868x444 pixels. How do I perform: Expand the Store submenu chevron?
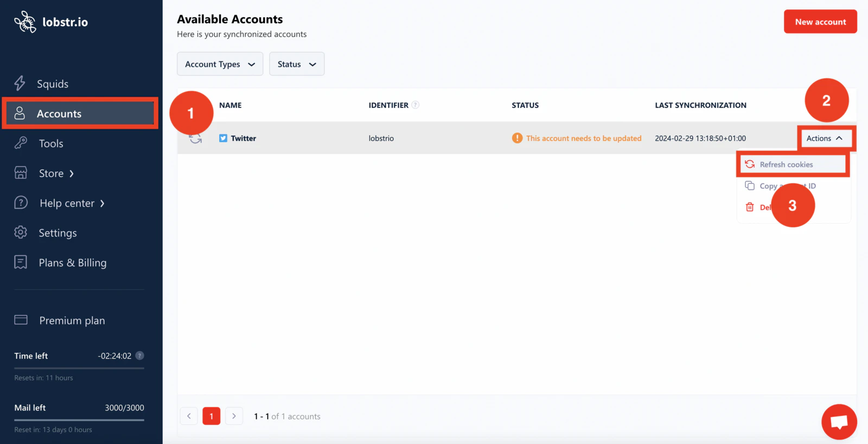[x=72, y=174]
